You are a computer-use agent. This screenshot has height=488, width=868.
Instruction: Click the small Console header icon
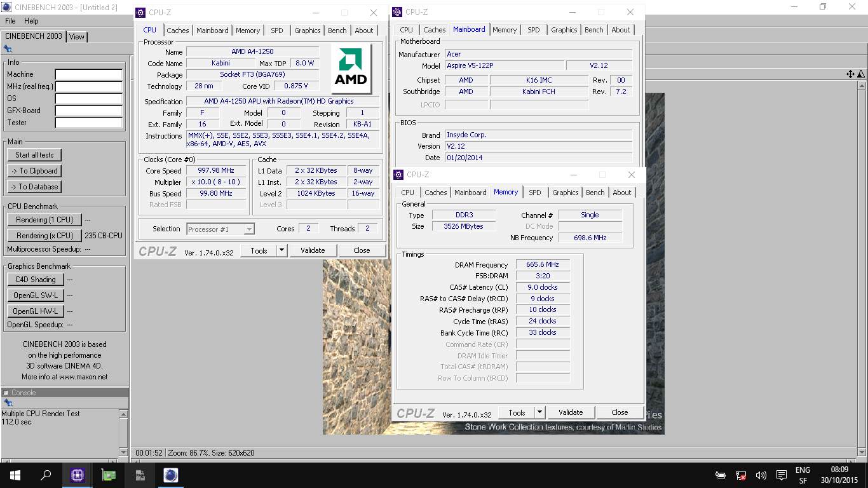click(x=6, y=393)
